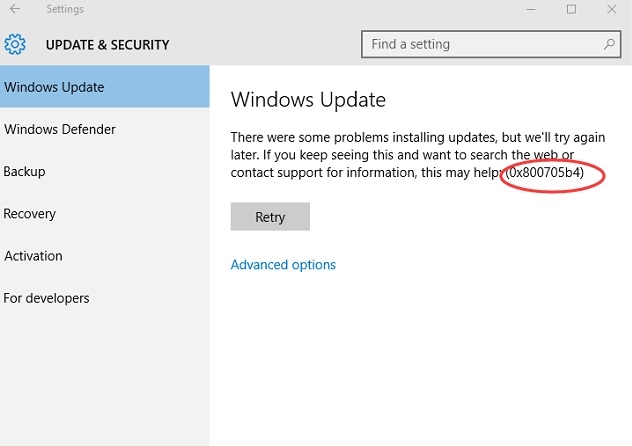Open the For developers page

tap(46, 298)
